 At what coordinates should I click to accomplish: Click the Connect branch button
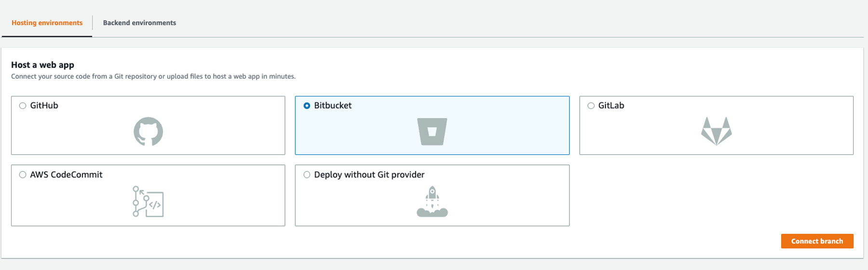817,241
